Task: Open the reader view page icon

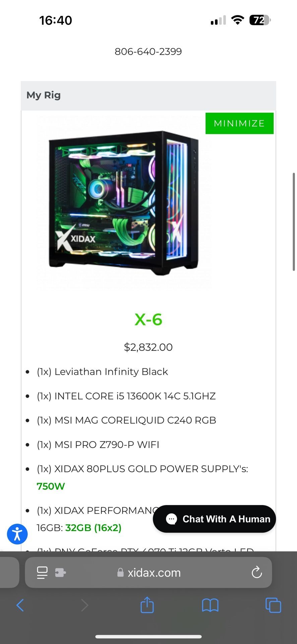Action: coord(42,573)
